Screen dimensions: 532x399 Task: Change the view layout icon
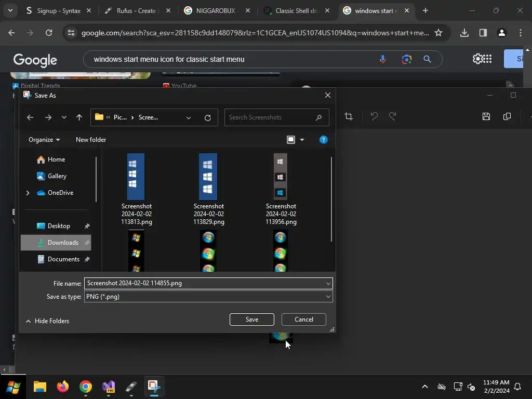pos(291,140)
